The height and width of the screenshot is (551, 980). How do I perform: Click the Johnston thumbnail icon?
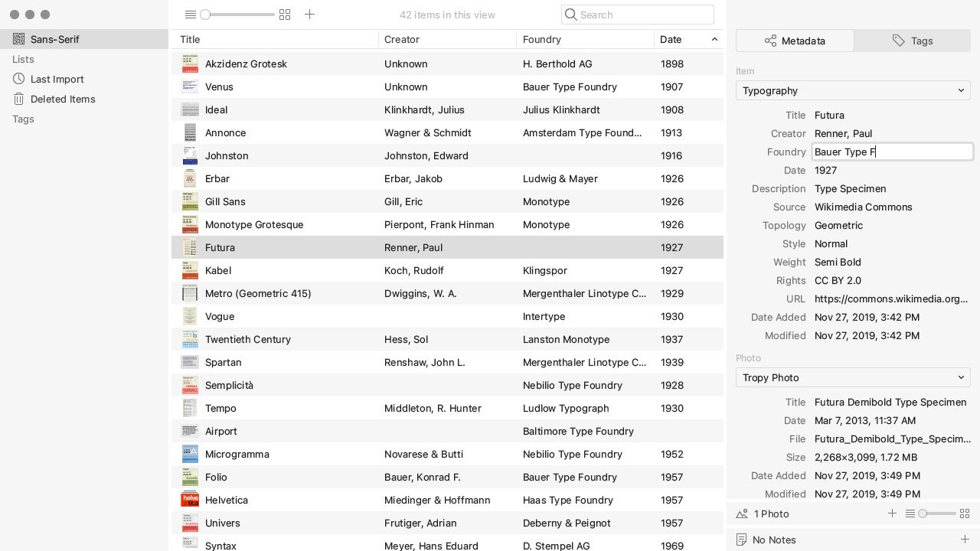click(189, 155)
